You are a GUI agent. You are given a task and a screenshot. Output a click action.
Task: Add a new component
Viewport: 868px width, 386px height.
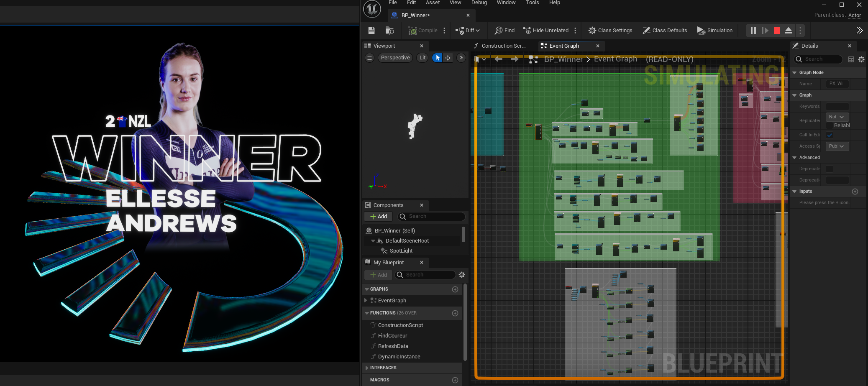379,216
